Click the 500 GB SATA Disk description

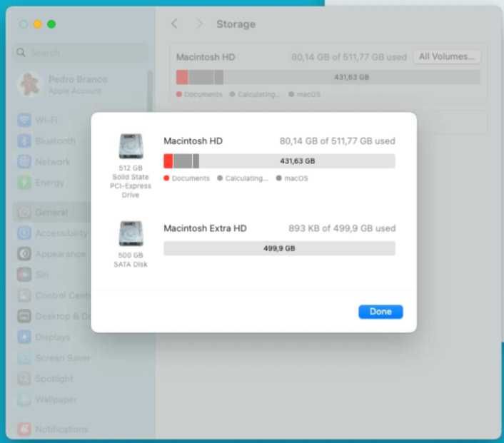[131, 260]
